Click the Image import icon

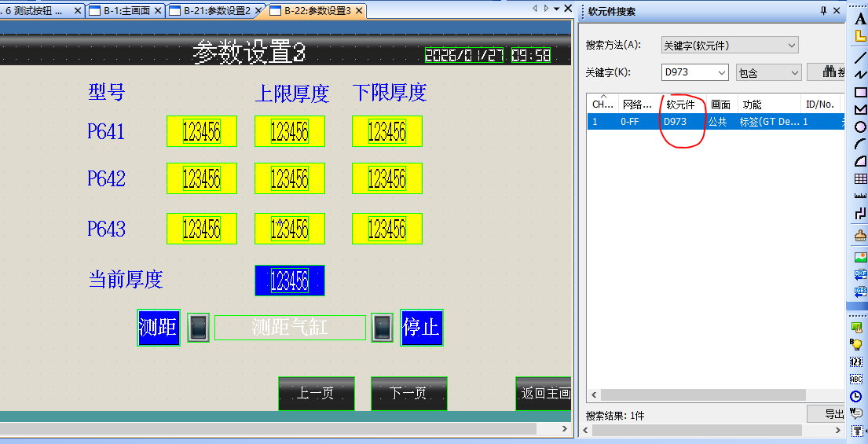[860, 257]
